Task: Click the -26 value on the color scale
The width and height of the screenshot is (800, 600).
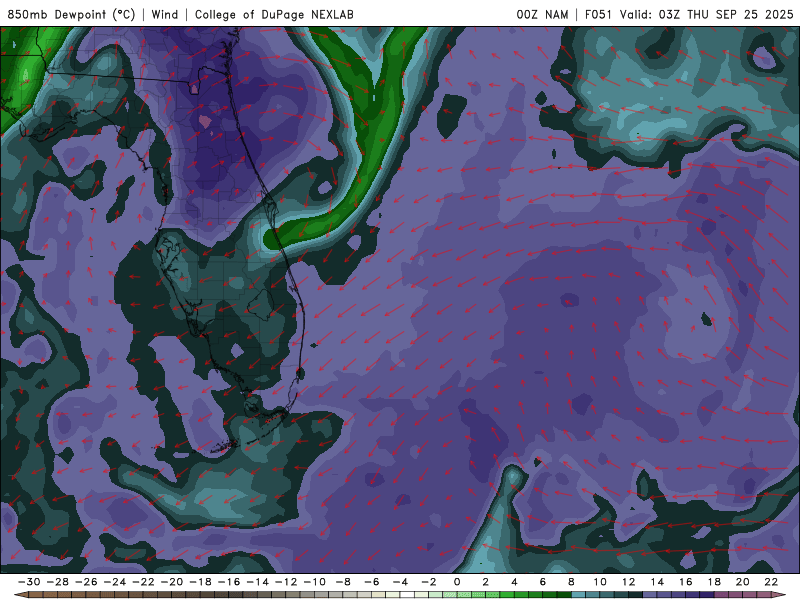Action: [x=86, y=582]
